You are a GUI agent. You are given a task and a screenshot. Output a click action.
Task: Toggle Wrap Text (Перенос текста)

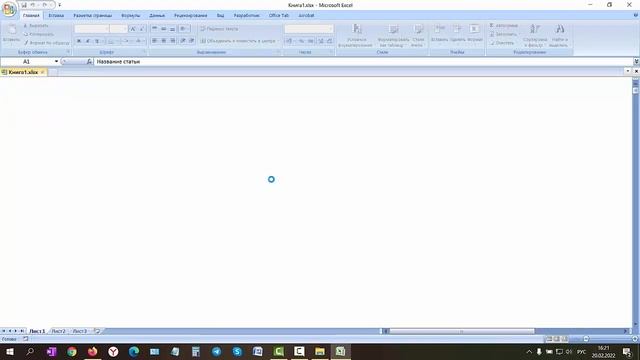click(x=219, y=29)
